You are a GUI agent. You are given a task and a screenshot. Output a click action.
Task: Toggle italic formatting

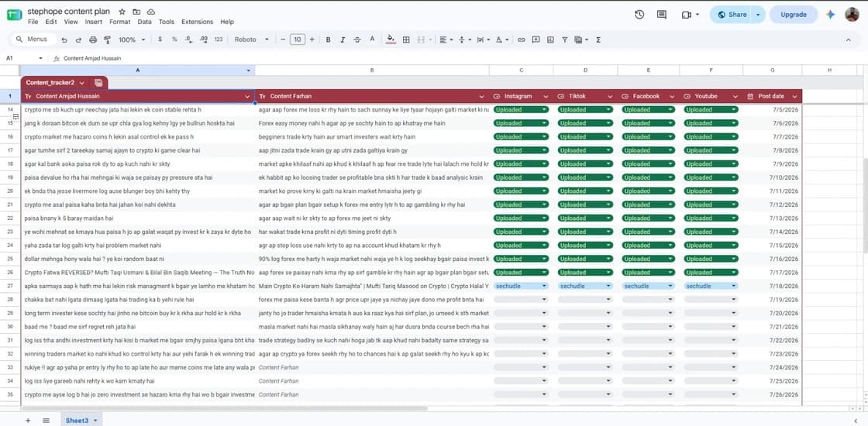[343, 40]
